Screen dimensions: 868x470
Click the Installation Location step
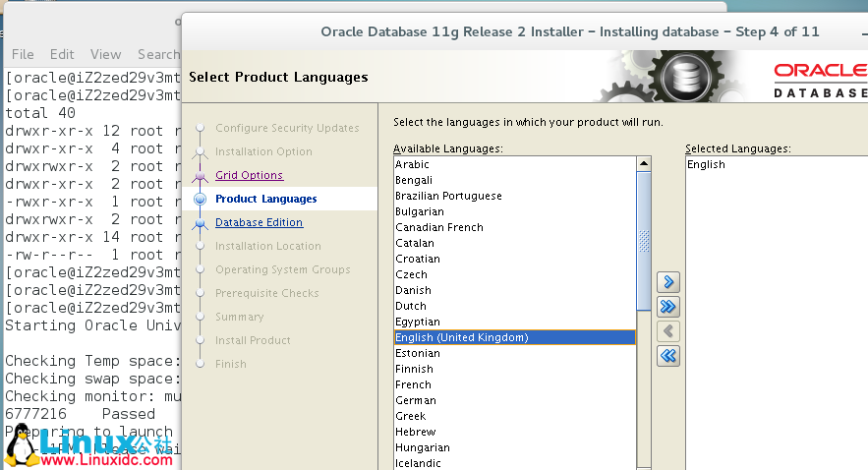coord(268,246)
